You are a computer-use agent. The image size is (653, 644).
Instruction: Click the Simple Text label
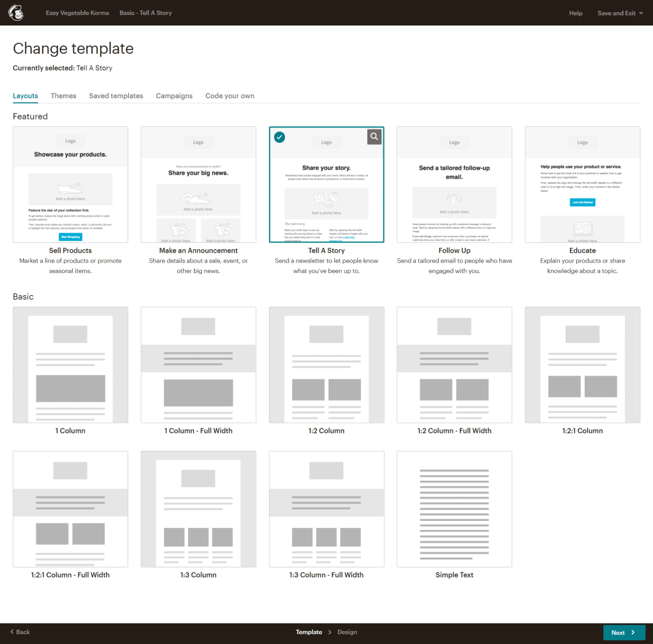coord(454,575)
